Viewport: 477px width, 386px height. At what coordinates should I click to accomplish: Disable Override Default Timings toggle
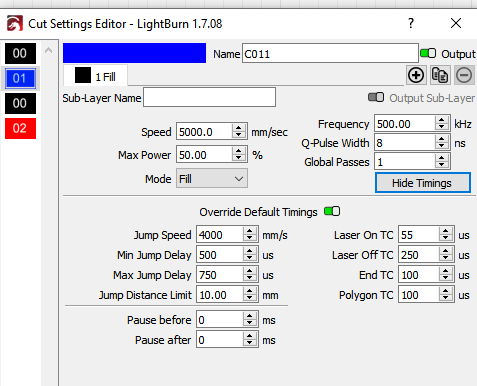332,211
